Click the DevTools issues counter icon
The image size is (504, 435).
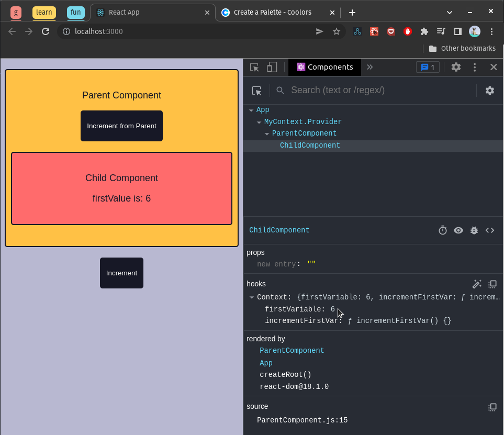coord(428,67)
